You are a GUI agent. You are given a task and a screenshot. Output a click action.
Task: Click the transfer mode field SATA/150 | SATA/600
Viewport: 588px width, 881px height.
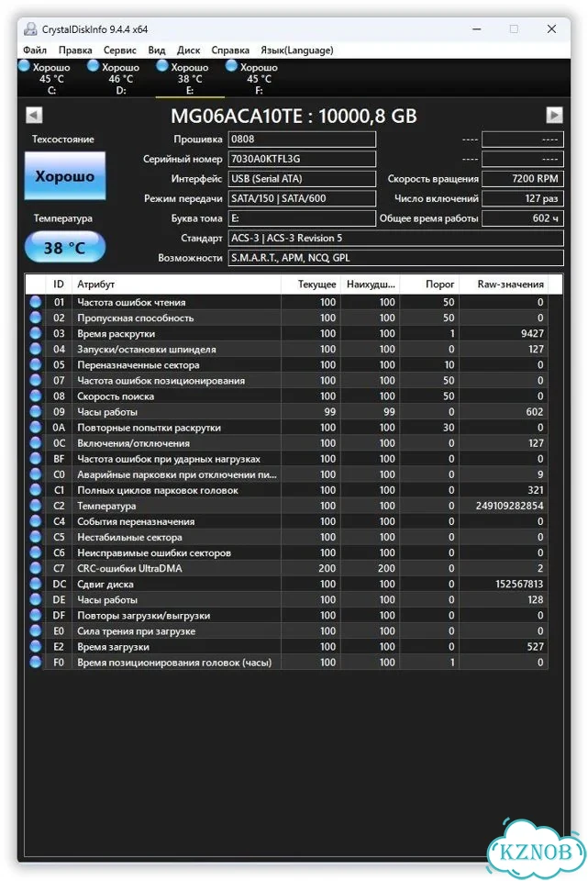pos(302,198)
